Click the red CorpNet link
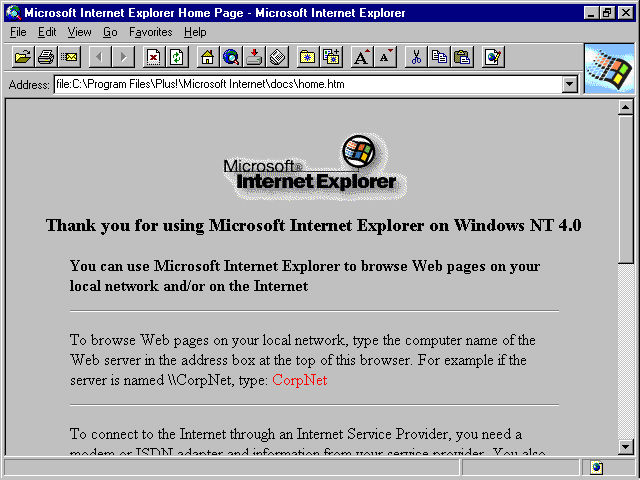The height and width of the screenshot is (480, 640). (300, 380)
